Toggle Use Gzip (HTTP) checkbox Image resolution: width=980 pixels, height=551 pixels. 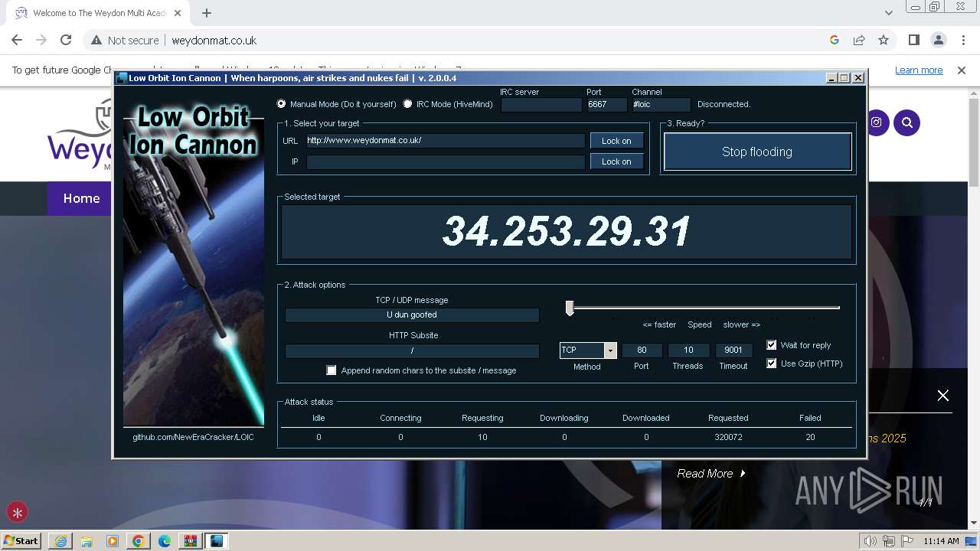pyautogui.click(x=772, y=364)
